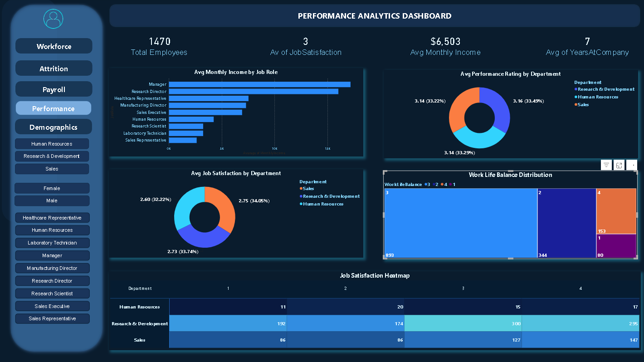This screenshot has width=644, height=362.
Task: Click Human Resources legend entry in Performance Rating chart
Action: [596, 97]
